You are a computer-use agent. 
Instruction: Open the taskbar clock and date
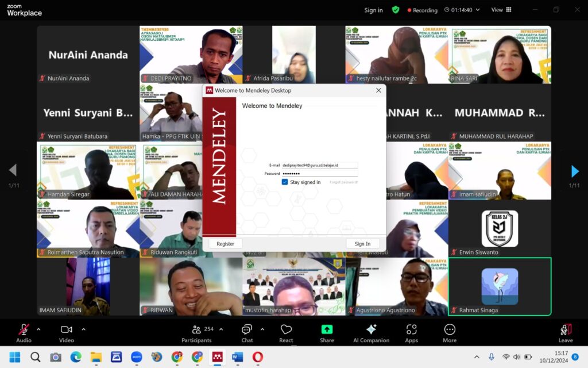554,356
